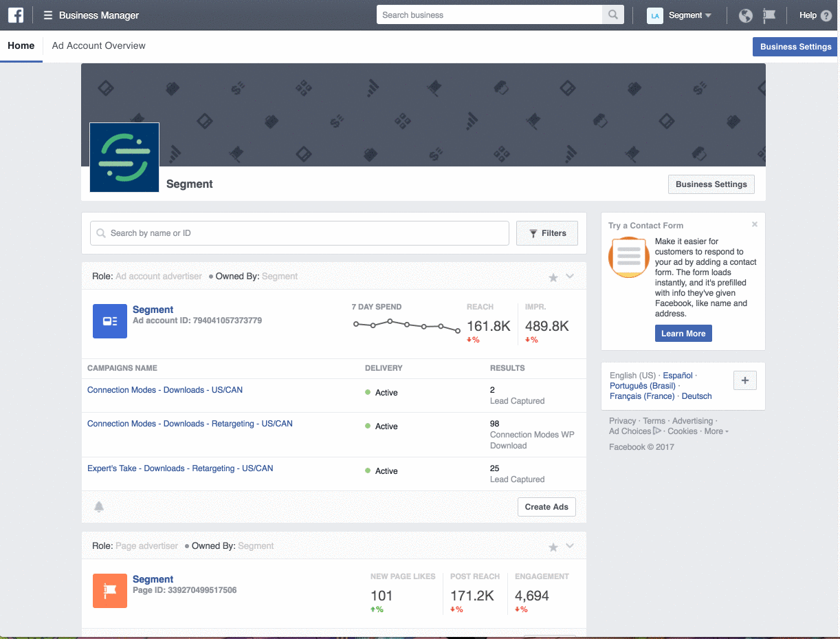840x639 pixels.
Task: Open the Connection Modes - Downloads - US/CAN campaign
Action: 164,389
